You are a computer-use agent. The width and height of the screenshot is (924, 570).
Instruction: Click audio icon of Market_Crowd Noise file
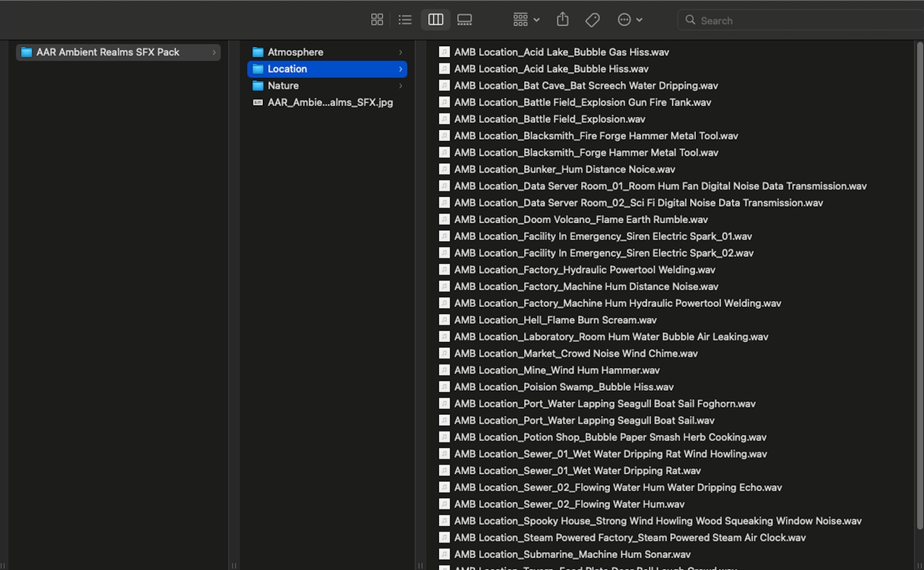445,354
